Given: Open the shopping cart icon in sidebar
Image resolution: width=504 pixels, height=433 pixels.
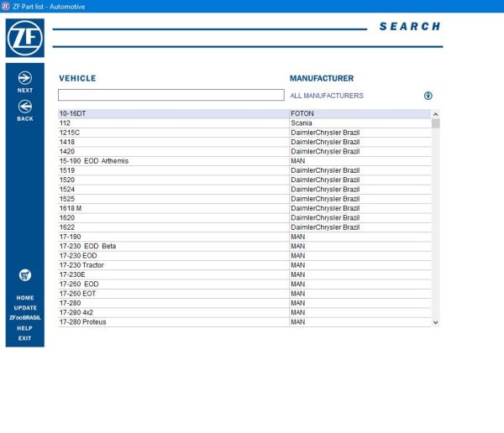Looking at the screenshot, I should [24, 275].
